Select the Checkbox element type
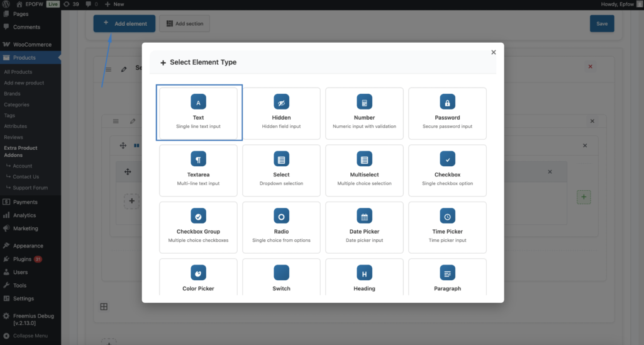Image resolution: width=644 pixels, height=345 pixels. pyautogui.click(x=447, y=169)
